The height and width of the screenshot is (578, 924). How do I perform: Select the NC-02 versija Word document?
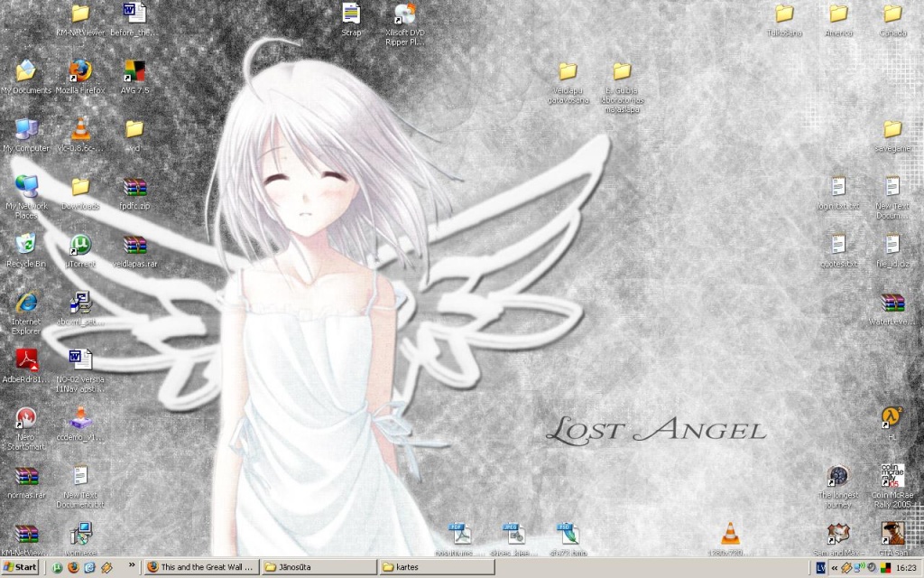[x=80, y=370]
